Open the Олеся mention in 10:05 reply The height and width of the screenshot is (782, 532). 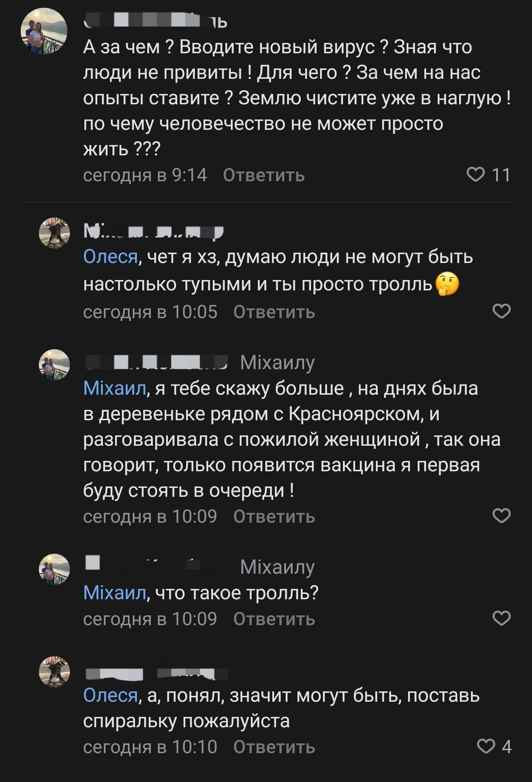[x=111, y=257]
